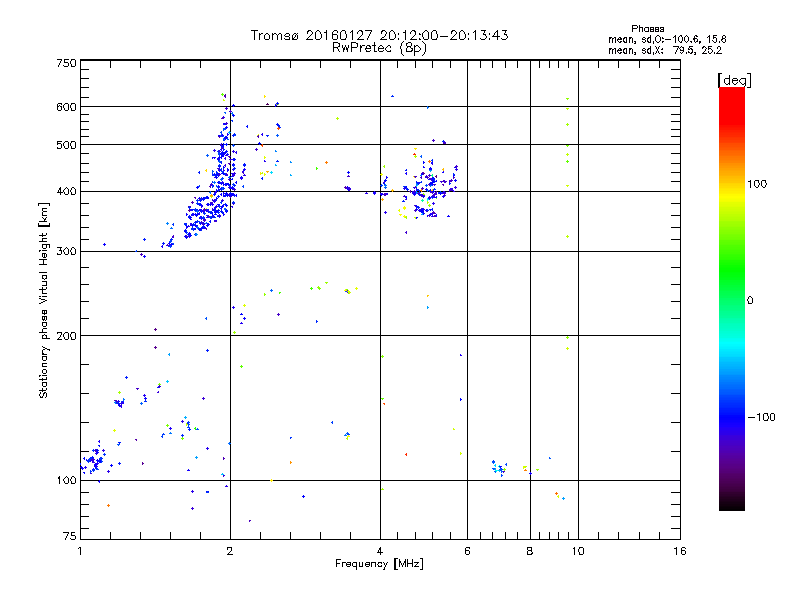Click the vertical green-yellow point column near 9.5 MHz

pos(567,224)
